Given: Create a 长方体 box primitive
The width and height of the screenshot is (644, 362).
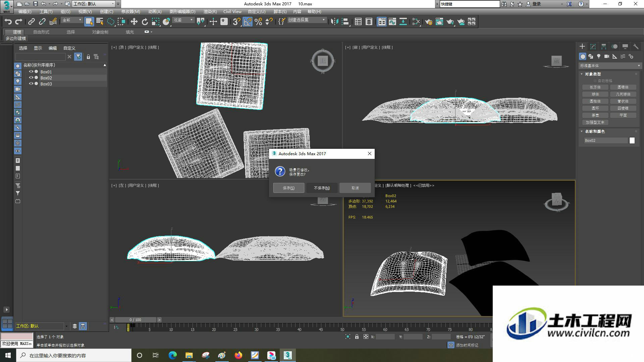Looking at the screenshot, I should (595, 87).
